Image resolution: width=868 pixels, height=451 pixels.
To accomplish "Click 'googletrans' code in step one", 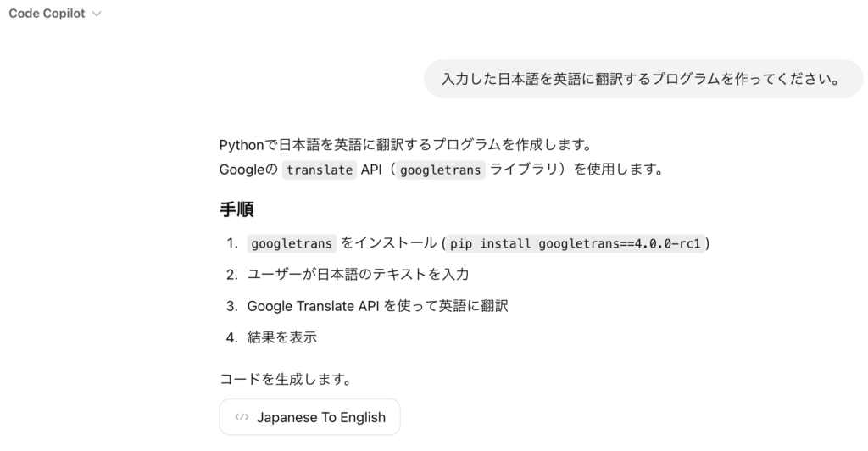I will pos(292,243).
